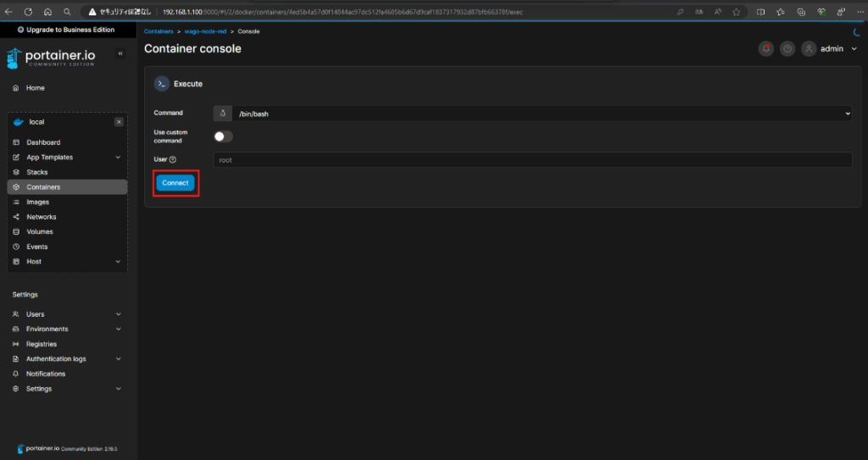Follow the wago-node-red breadcrumb link
Viewport: 868px width, 460px height.
(x=205, y=31)
